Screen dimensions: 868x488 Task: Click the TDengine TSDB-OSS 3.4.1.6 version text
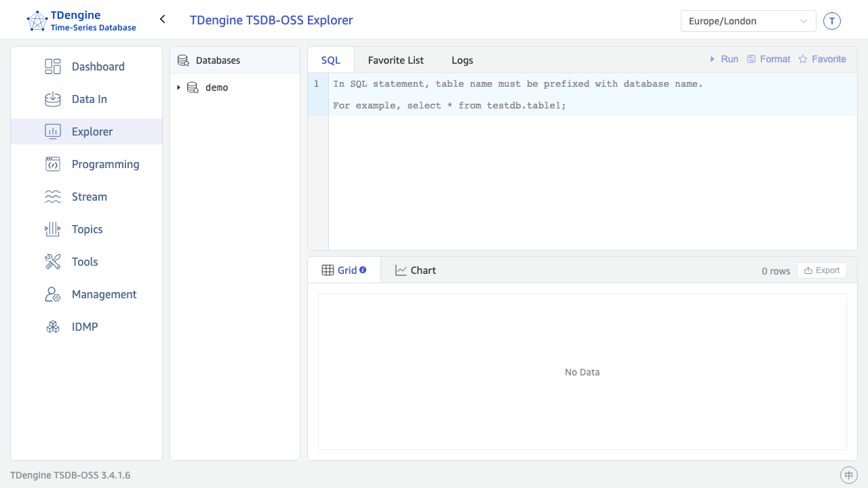tap(71, 475)
